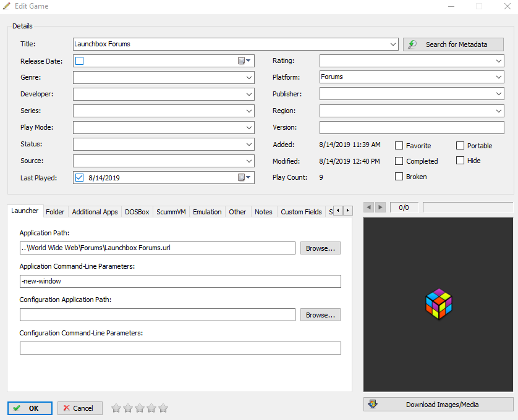This screenshot has height=420, width=518.
Task: Tick the Portable checkbox
Action: pyautogui.click(x=460, y=146)
